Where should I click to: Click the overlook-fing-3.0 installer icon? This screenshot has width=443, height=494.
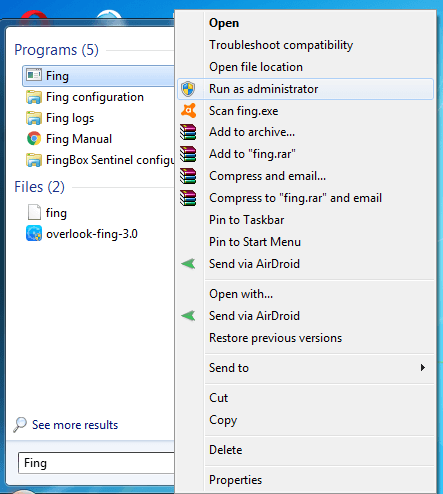pos(34,233)
